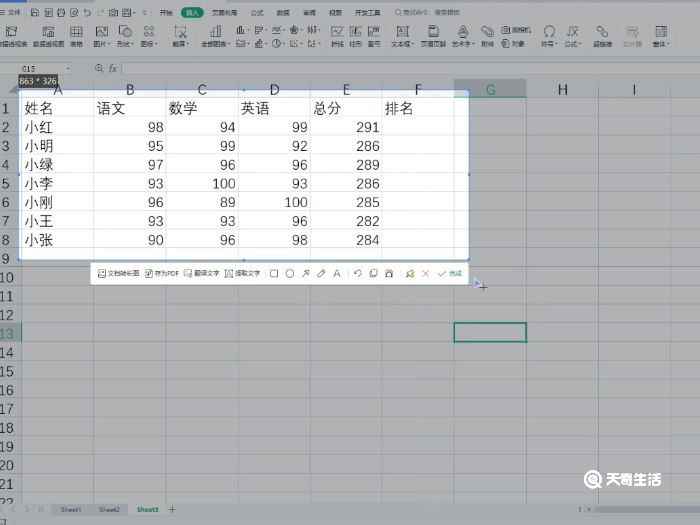Image resolution: width=700 pixels, height=525 pixels.
Task: Click the save screenshot icon
Action: tap(389, 273)
